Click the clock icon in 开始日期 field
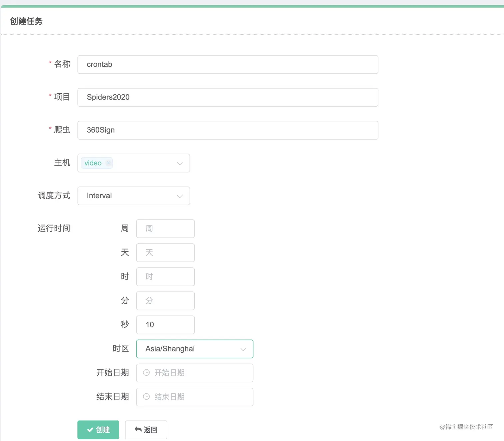The height and width of the screenshot is (441, 504). [x=146, y=373]
